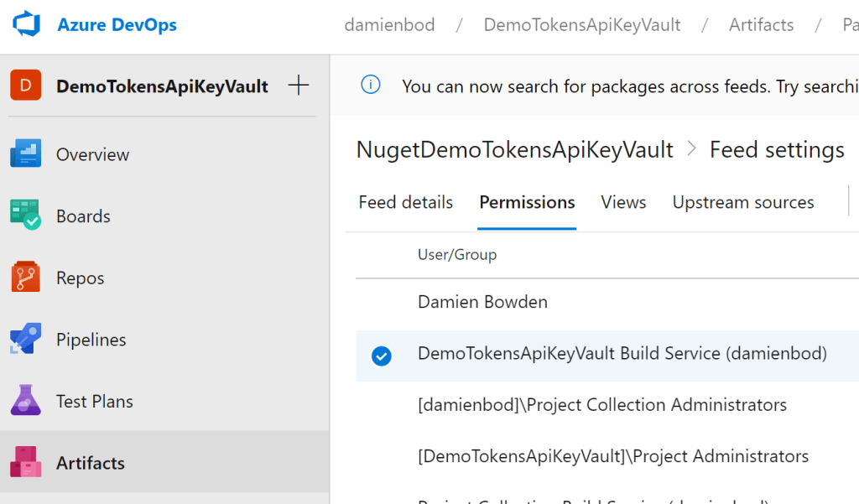Select the Damien Bowden row
This screenshot has height=504, width=859.
607,302
